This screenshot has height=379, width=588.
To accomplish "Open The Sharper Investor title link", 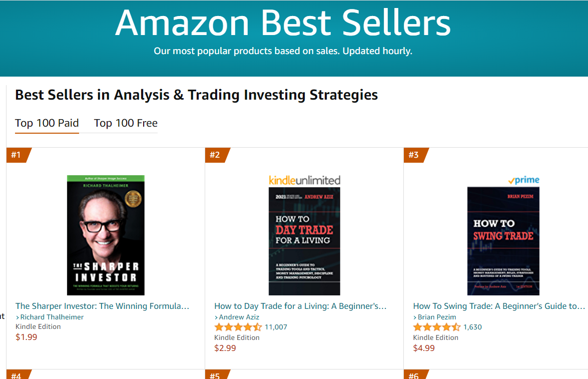I will 102,306.
